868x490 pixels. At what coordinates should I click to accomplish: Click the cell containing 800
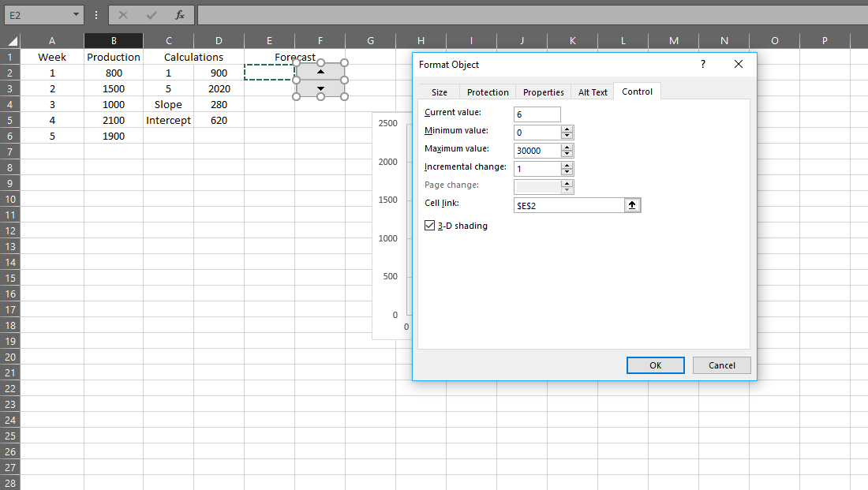[114, 73]
